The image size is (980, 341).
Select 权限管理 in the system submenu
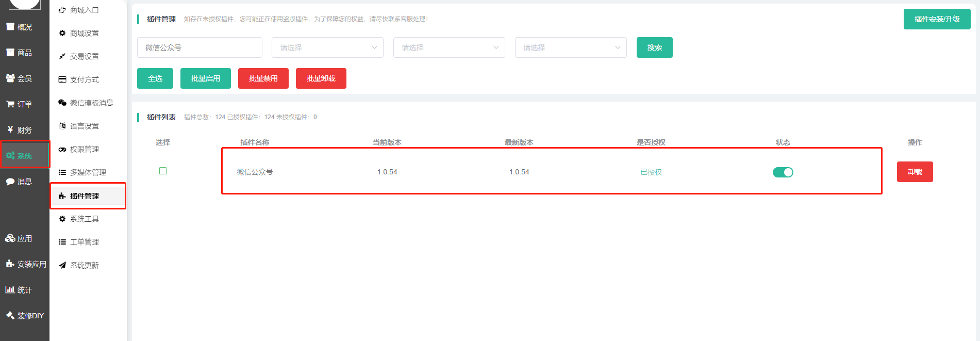tap(85, 149)
